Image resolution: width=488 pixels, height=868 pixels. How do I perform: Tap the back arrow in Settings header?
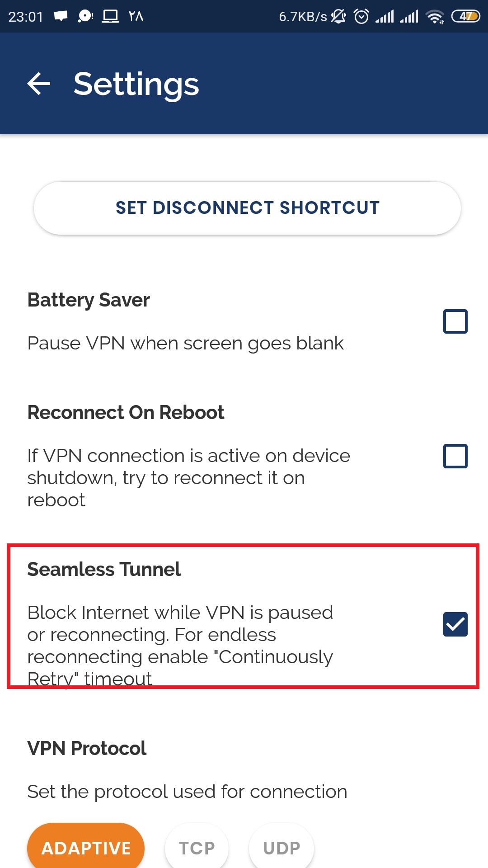tap(39, 84)
